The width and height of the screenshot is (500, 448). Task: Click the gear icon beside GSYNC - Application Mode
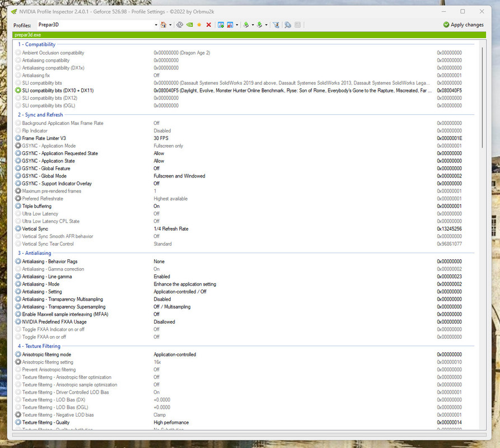click(x=18, y=146)
